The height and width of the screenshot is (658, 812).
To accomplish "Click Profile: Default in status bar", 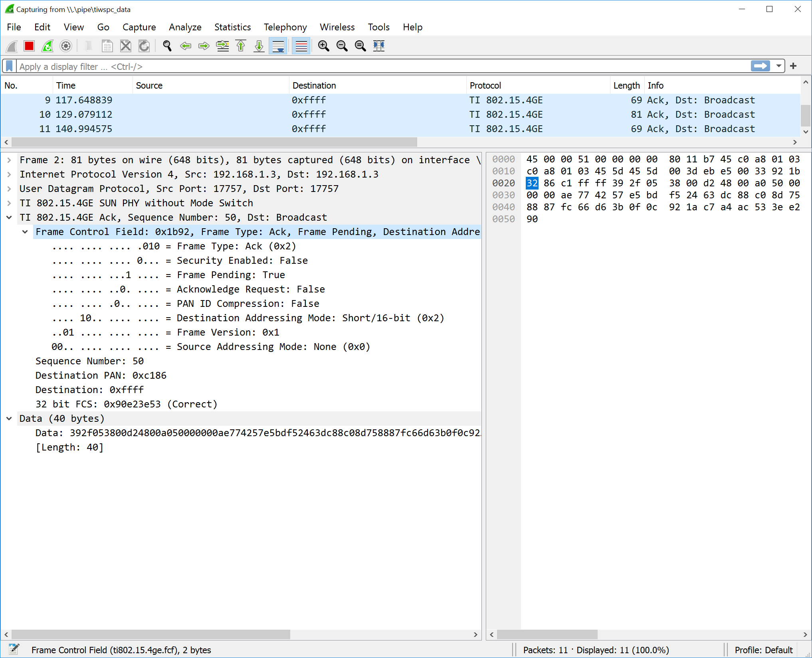I will (x=763, y=650).
